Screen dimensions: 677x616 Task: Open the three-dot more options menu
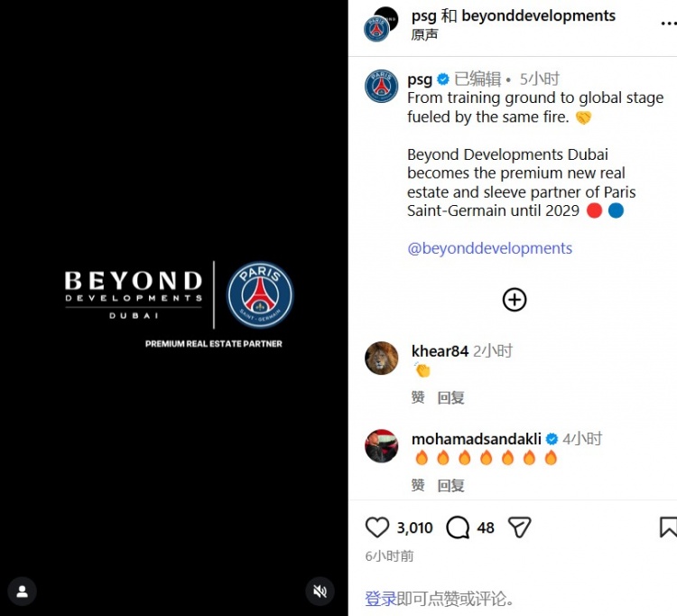[x=669, y=23]
